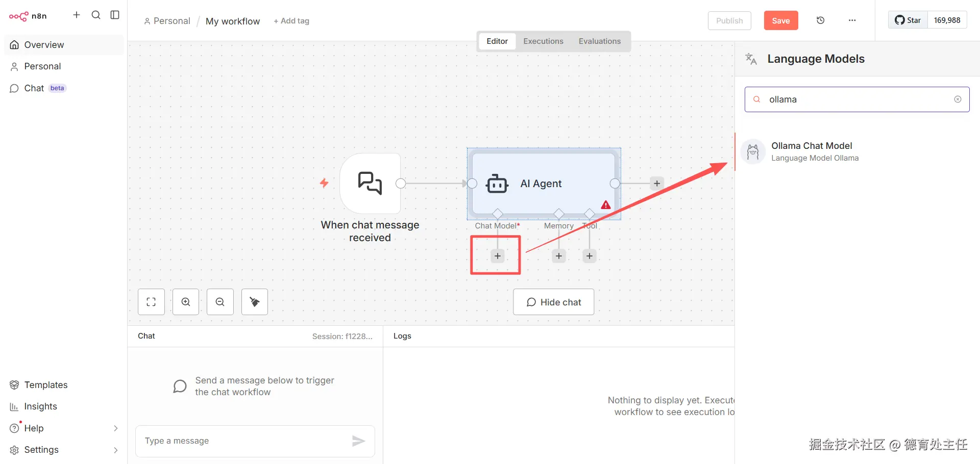Click the Logs panel header
Screen dimensions: 980x464
coord(402,336)
